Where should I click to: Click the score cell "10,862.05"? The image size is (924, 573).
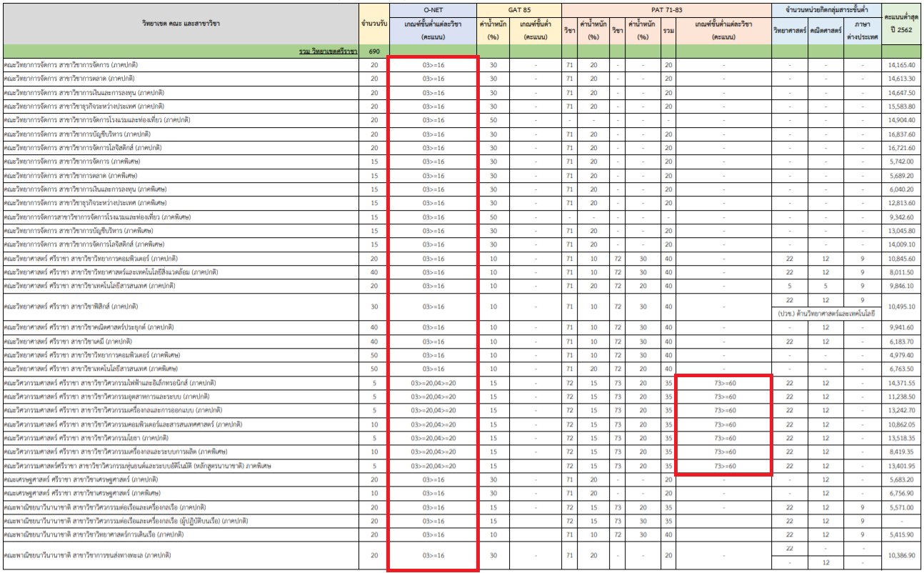click(901, 424)
